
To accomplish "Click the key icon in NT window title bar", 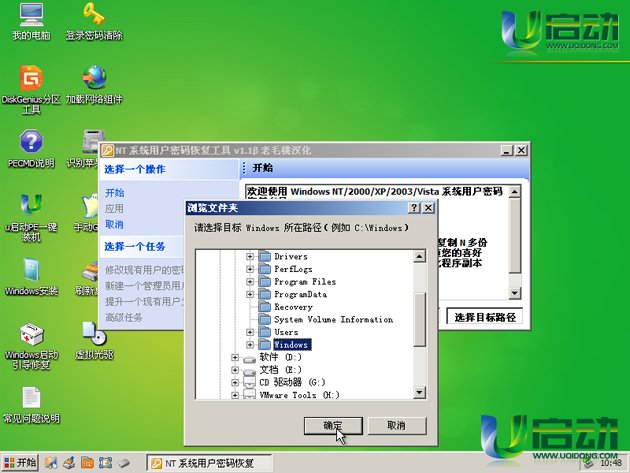I will coord(107,150).
